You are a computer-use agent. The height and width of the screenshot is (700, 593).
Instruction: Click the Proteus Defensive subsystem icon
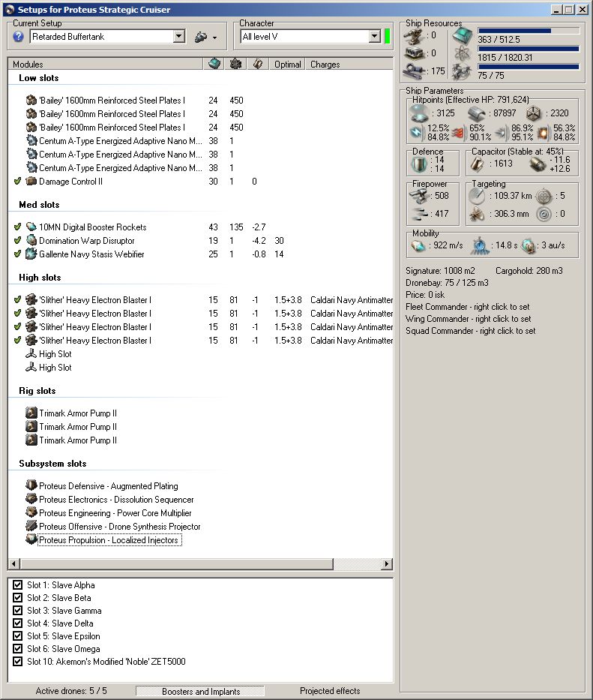pyautogui.click(x=31, y=485)
